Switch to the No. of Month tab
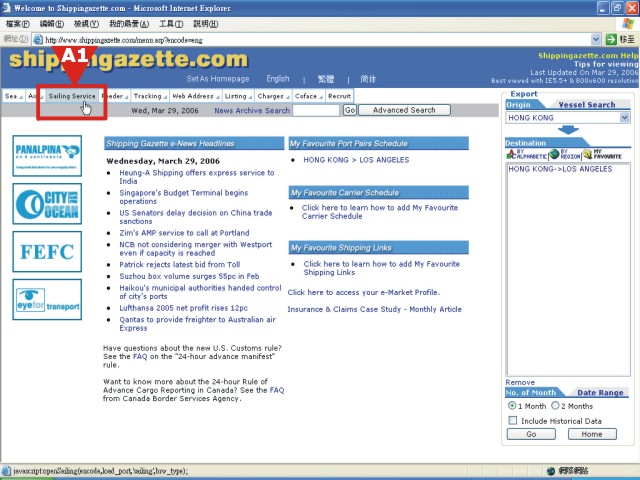 531,392
